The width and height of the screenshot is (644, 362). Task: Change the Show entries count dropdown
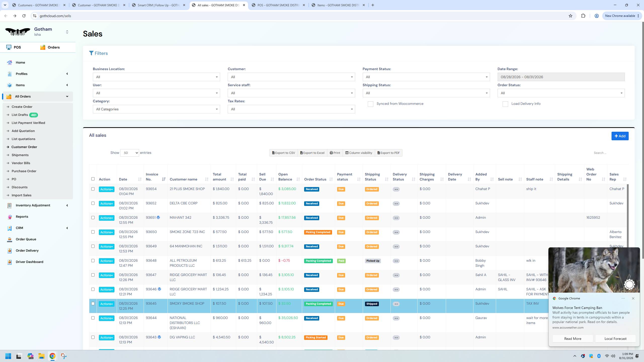point(130,153)
